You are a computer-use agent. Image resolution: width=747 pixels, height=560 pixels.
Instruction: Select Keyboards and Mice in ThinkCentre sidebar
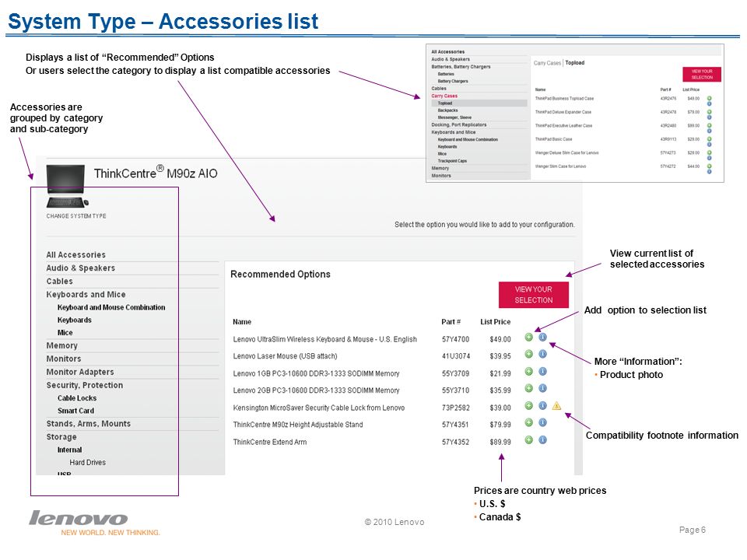(86, 295)
